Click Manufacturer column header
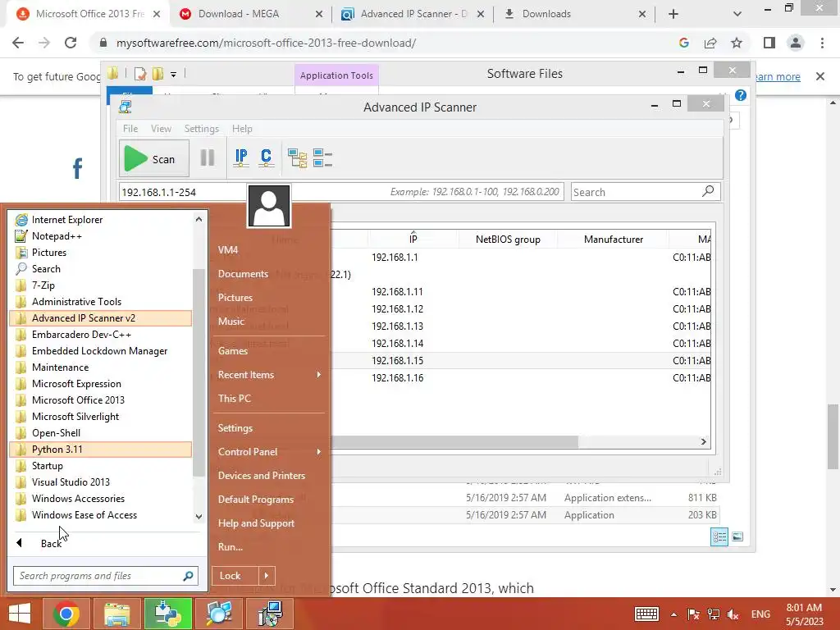 click(x=614, y=239)
